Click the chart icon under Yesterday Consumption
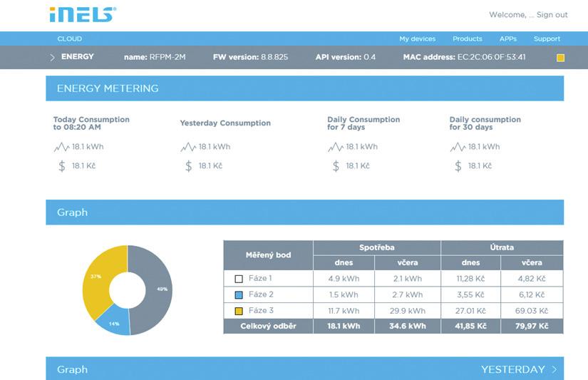This screenshot has height=380, width=588. pos(188,147)
